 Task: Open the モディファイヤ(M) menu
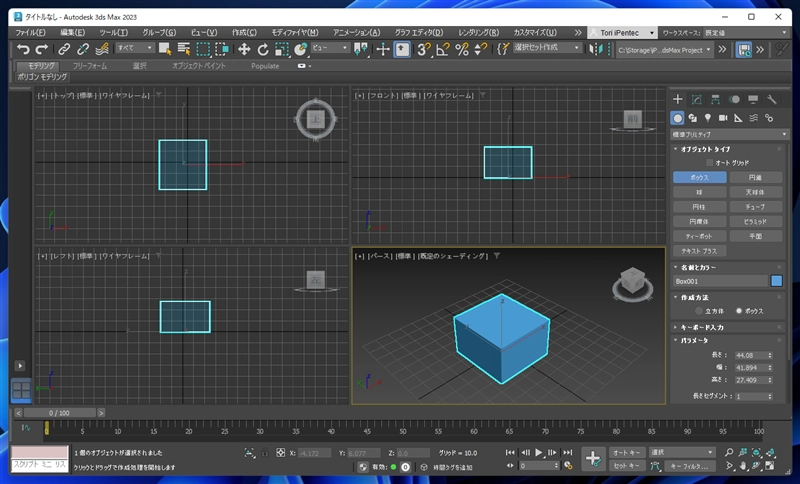[294, 33]
